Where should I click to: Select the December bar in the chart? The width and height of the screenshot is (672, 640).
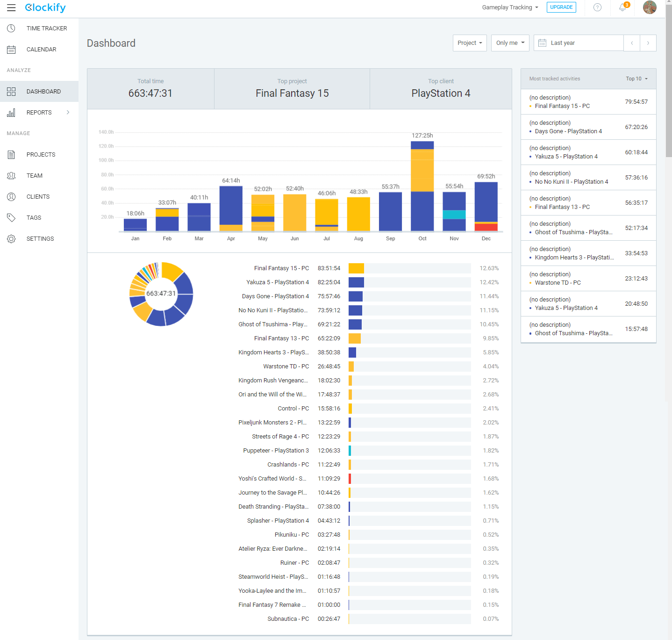486,207
